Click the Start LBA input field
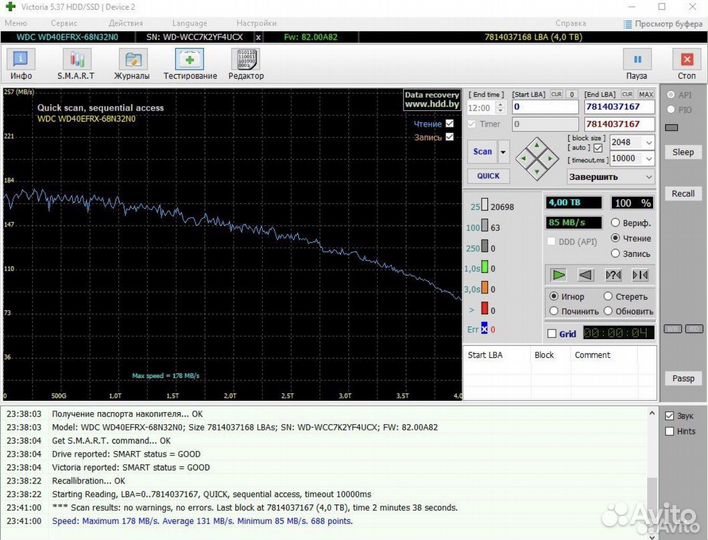708x540 pixels. click(544, 107)
